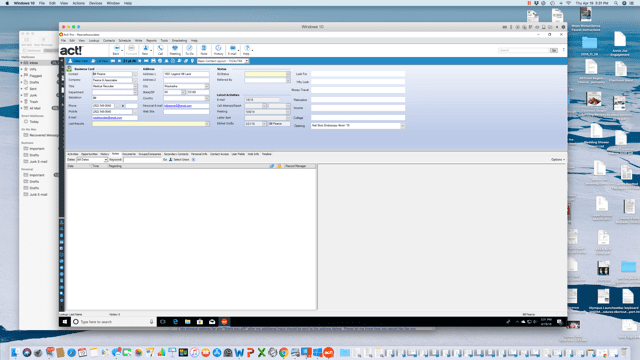This screenshot has height=360, width=640.
Task: Create a To-Do from the toolbar
Action: pyautogui.click(x=189, y=50)
